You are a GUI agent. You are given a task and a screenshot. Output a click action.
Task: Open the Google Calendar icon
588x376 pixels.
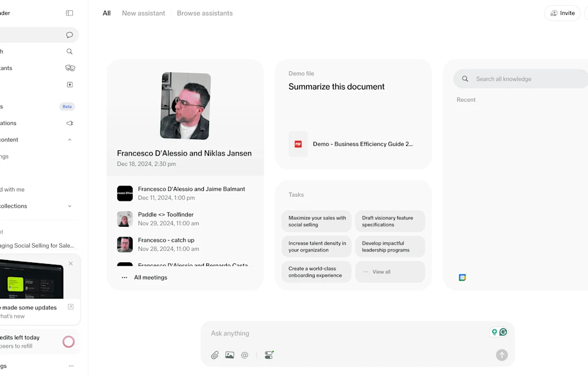(462, 277)
